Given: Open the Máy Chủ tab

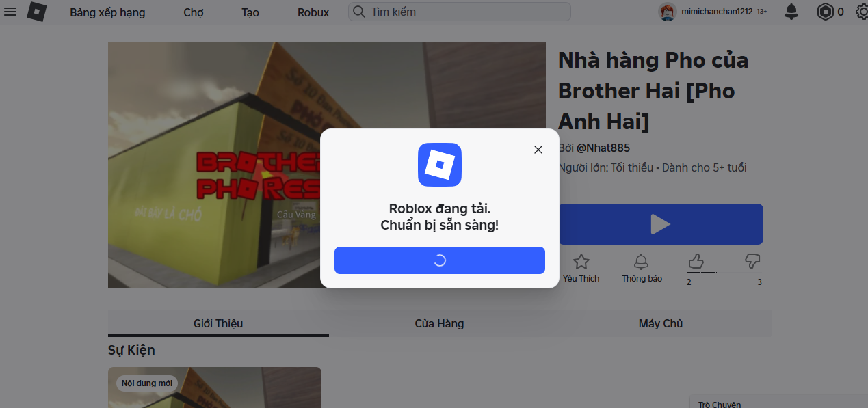Looking at the screenshot, I should [x=660, y=323].
